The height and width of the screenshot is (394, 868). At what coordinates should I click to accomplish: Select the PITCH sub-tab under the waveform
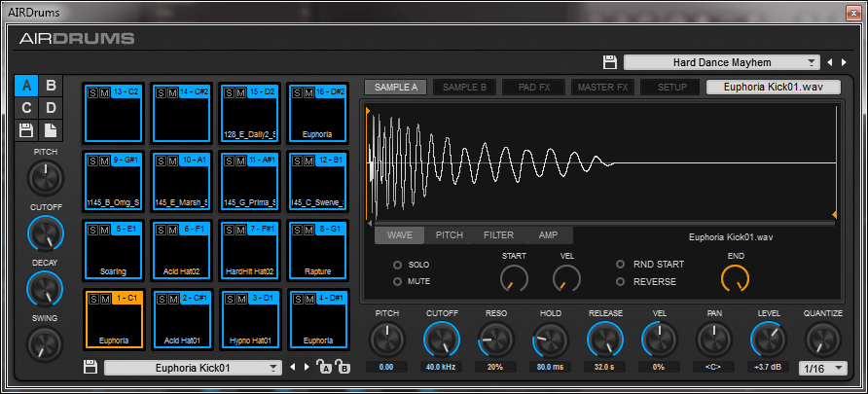pyautogui.click(x=450, y=235)
